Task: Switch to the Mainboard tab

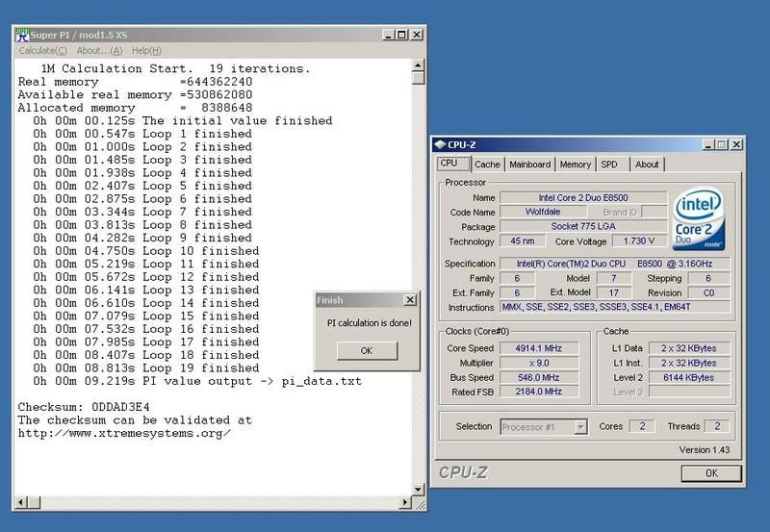Action: (529, 165)
